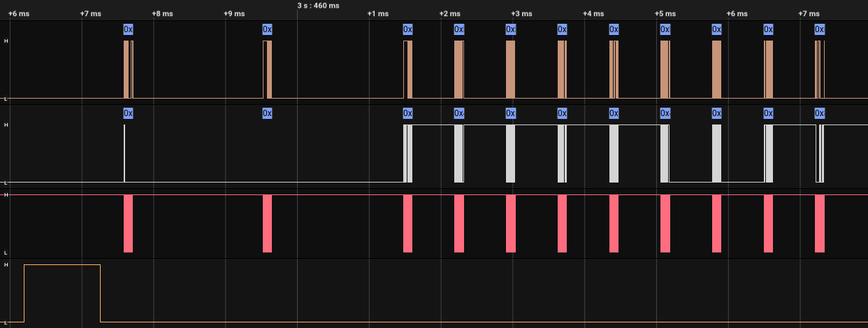This screenshot has height=328, width=868.
Task: Select first 0x decoded label on second channel
Action: coord(128,113)
